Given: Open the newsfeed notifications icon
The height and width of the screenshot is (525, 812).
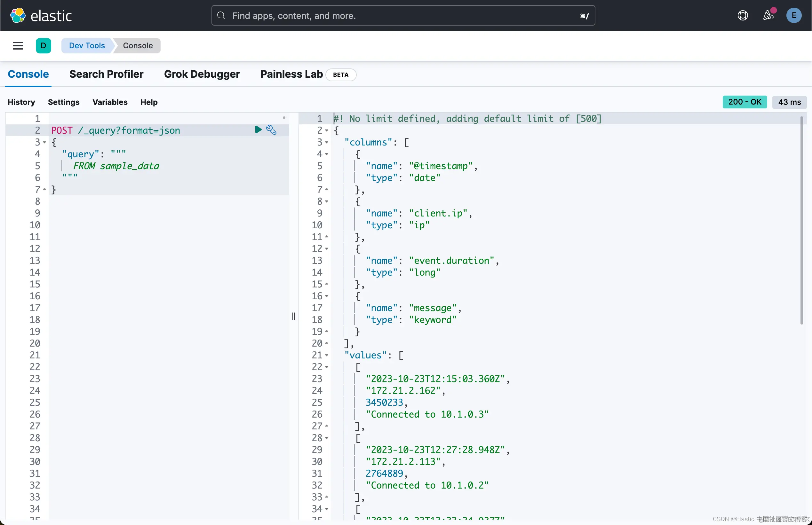Looking at the screenshot, I should 768,16.
